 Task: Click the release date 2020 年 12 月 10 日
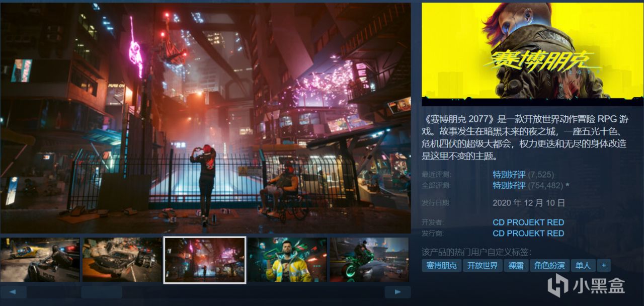click(529, 203)
